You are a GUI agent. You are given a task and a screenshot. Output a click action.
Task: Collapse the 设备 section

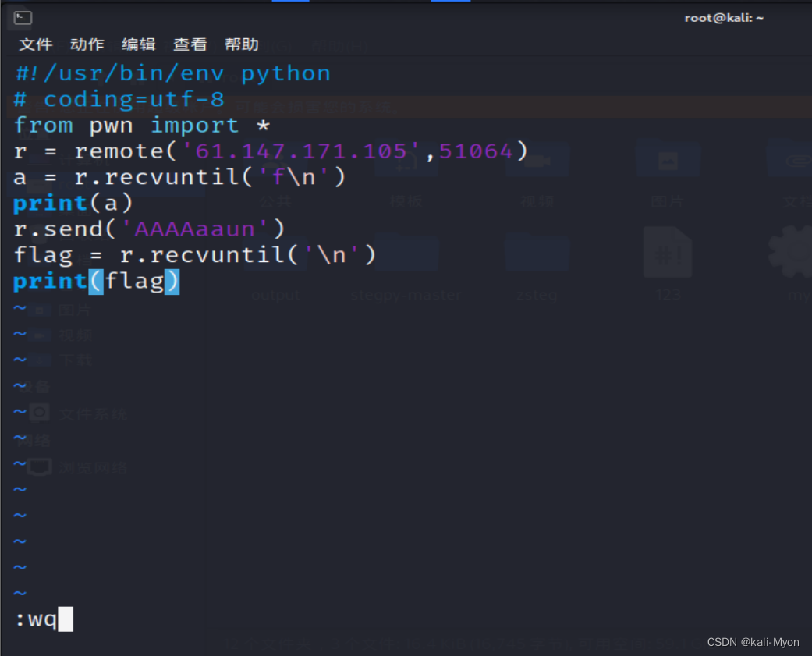coord(35,386)
